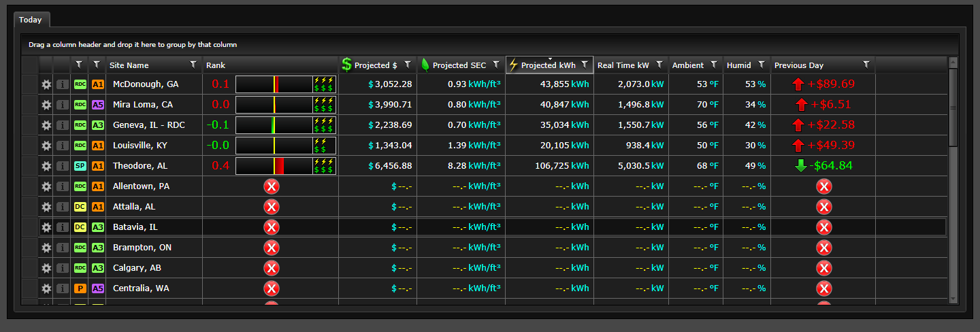Viewport: 980px width, 332px height.
Task: Sort by Real Time kW header
Action: tap(623, 65)
